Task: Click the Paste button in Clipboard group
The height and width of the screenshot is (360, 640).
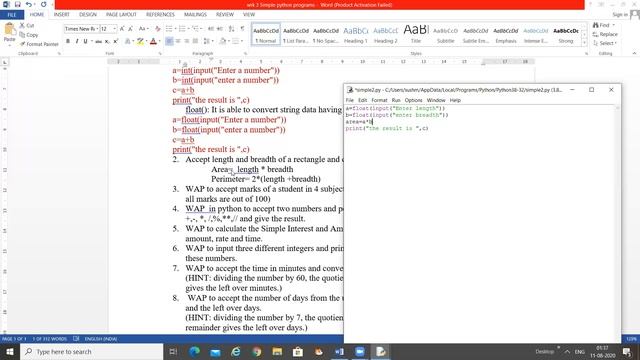Action: 9,33
